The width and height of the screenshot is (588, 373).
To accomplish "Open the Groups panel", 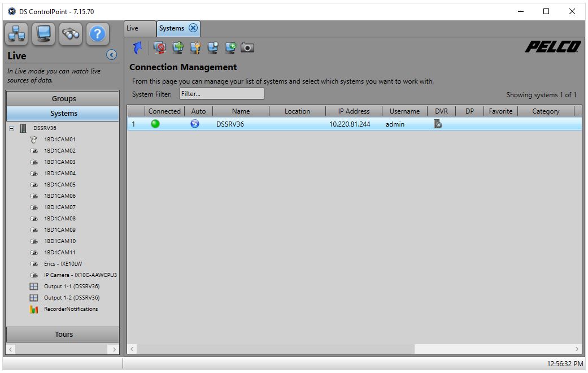I will click(x=63, y=98).
